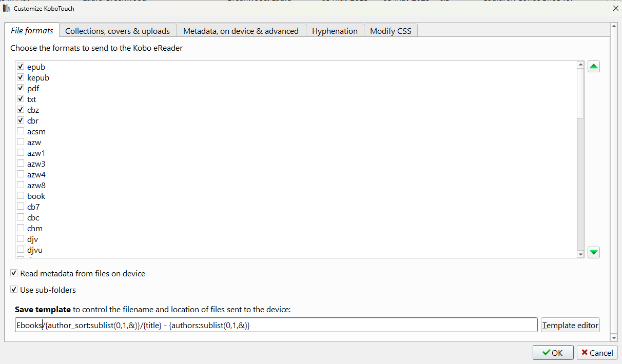Viewport: 622px width, 364px height.
Task: Disable the cbr format checkbox
Action: point(21,120)
